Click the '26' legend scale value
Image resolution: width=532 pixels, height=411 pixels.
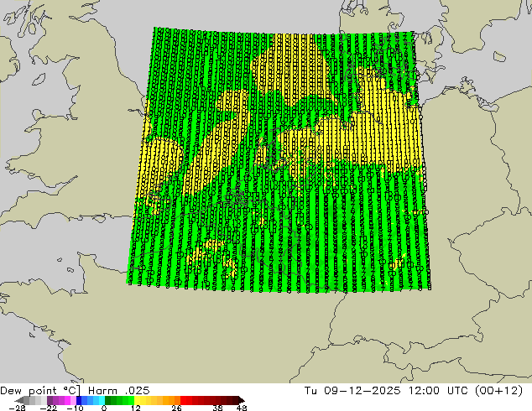click(x=176, y=408)
